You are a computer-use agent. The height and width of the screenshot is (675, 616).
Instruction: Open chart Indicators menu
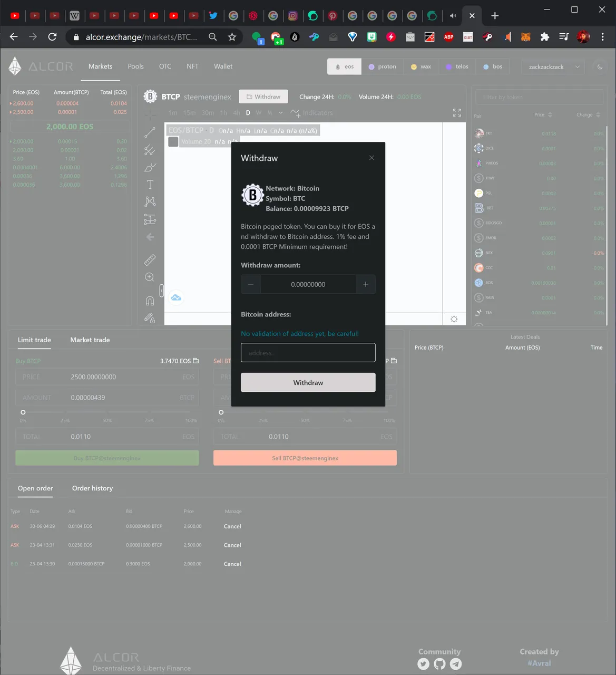tap(311, 113)
